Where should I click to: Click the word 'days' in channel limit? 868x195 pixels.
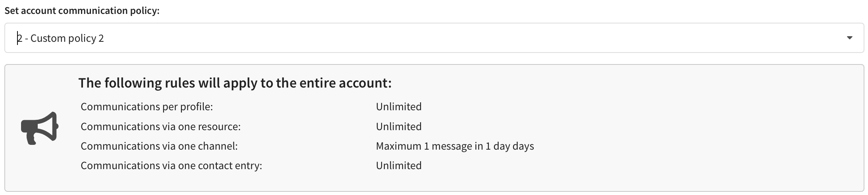click(x=523, y=146)
